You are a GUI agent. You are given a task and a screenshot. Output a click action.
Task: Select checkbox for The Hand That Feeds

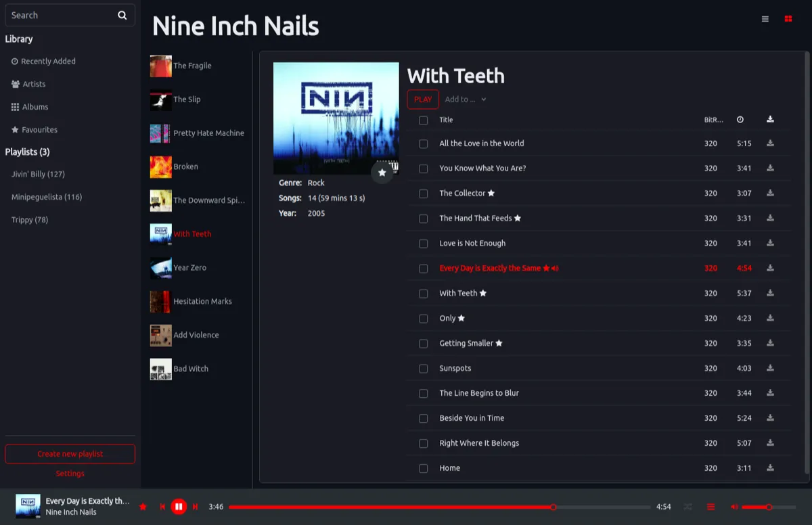[x=423, y=218]
